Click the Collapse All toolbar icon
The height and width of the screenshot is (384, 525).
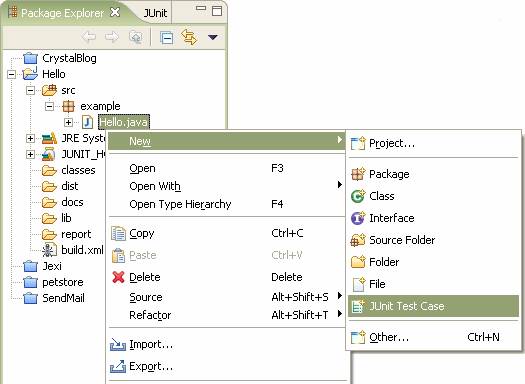[166, 37]
